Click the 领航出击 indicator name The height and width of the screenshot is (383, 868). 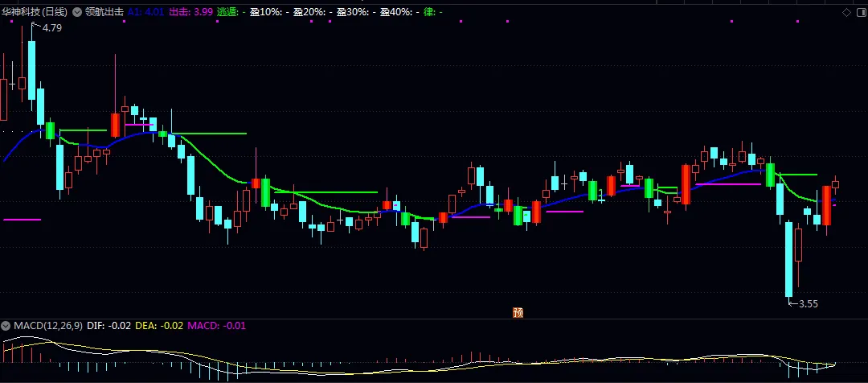(104, 11)
